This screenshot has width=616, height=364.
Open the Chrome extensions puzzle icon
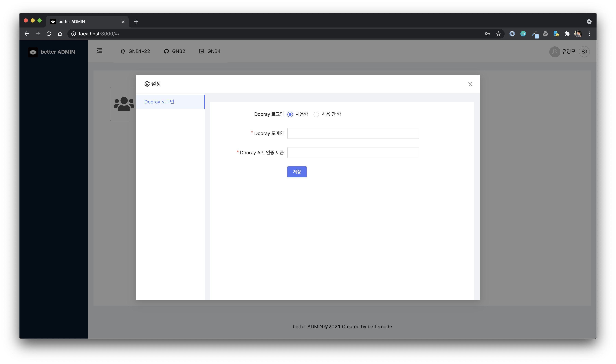click(567, 34)
